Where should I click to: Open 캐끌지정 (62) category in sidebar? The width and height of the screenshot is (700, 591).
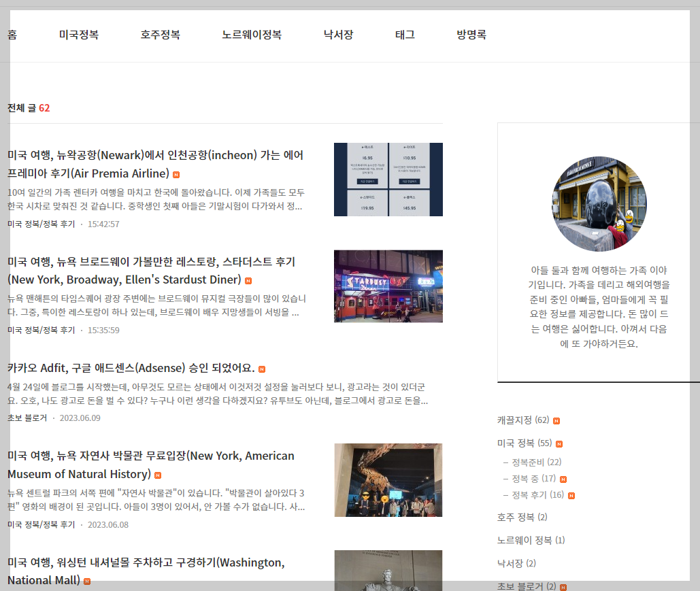tap(523, 420)
